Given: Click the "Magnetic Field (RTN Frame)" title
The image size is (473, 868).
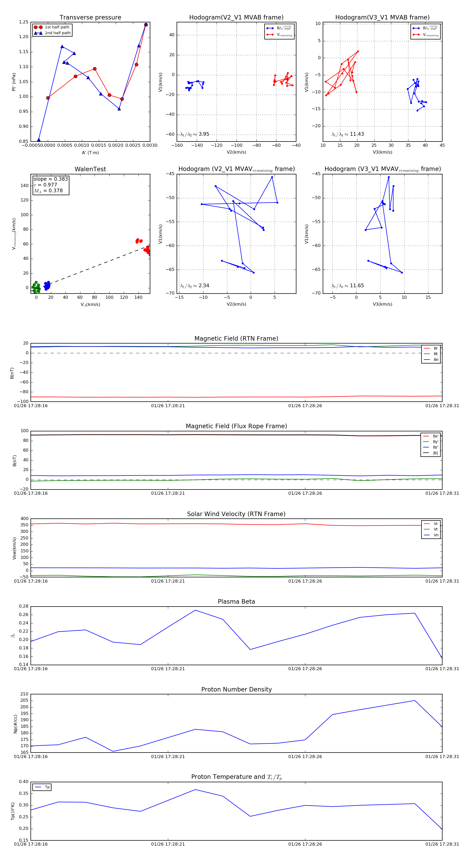Looking at the screenshot, I should [x=236, y=339].
